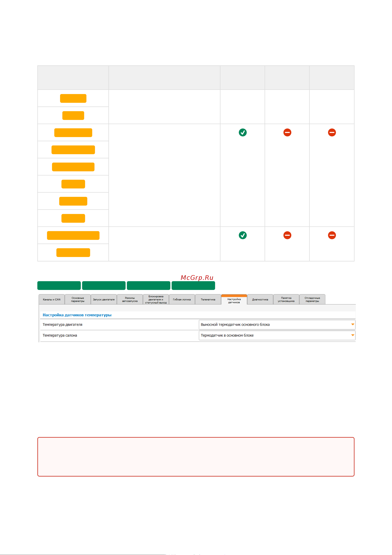
Task: Switch to the Гибкая логика tab
Action: coord(182,299)
